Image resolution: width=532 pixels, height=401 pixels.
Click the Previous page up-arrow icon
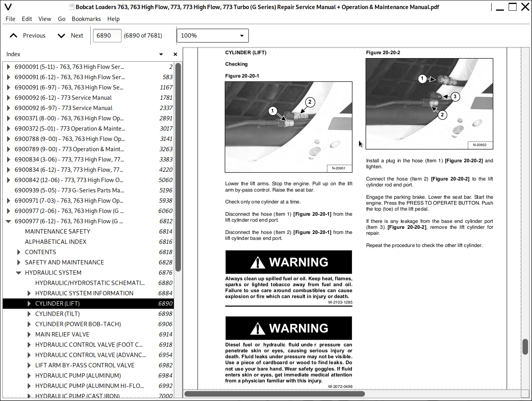point(13,36)
